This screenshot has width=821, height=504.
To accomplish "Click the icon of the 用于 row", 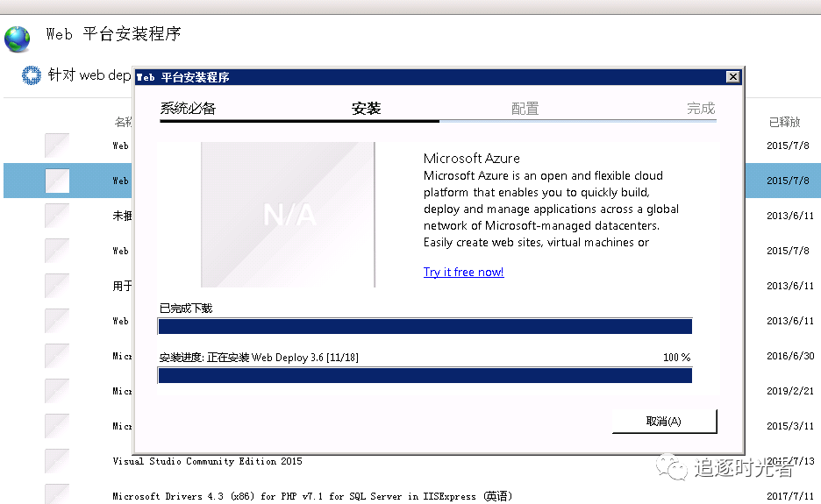I will (x=57, y=286).
